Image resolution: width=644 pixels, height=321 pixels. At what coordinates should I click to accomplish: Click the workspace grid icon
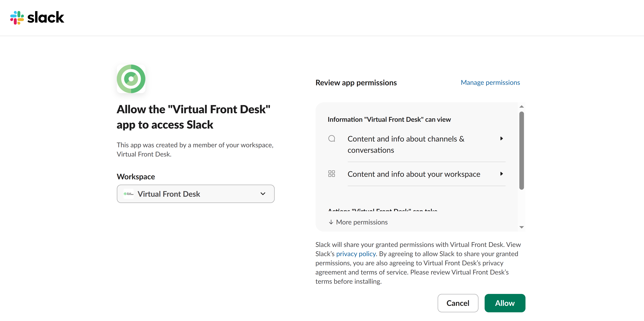point(332,174)
